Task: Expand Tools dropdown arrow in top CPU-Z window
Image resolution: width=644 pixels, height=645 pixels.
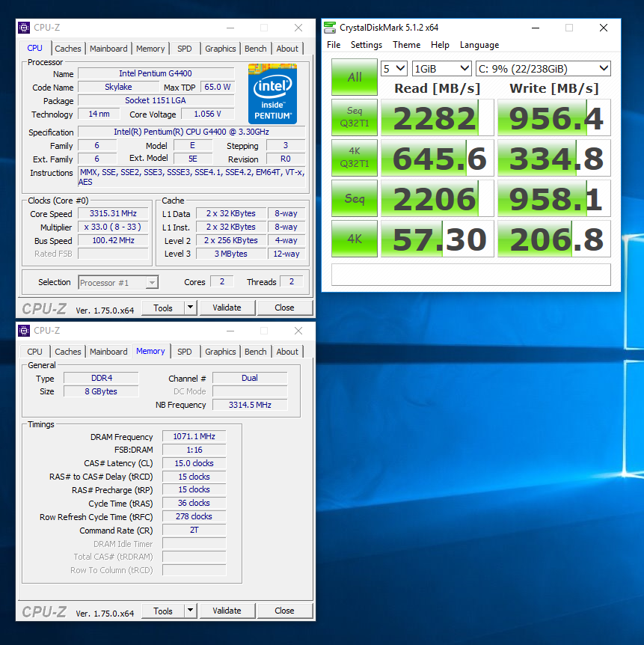Action: 191,308
